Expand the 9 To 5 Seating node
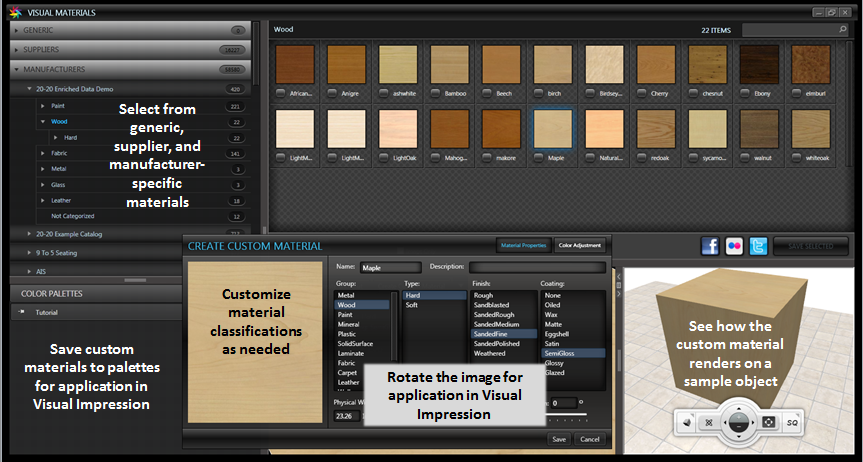863x462 pixels. (x=30, y=253)
